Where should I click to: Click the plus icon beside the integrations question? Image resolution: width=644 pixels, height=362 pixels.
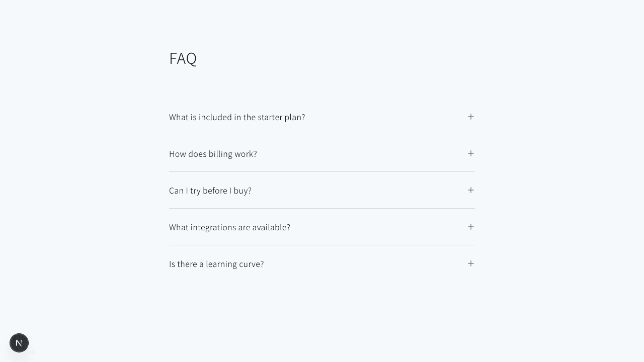tap(471, 227)
